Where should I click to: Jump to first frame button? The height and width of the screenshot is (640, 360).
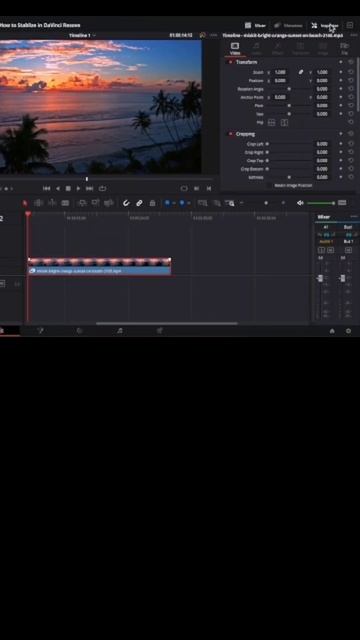click(47, 188)
